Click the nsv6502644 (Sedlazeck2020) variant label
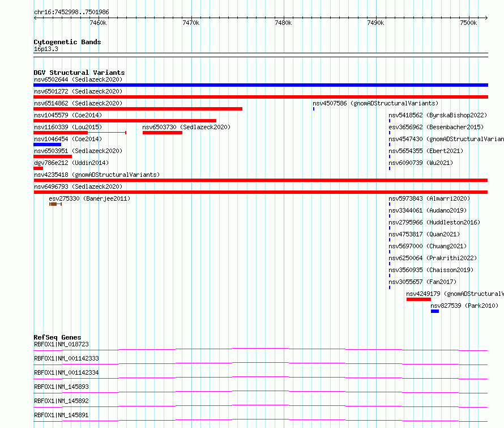This screenshot has width=504, height=428. coord(78,79)
